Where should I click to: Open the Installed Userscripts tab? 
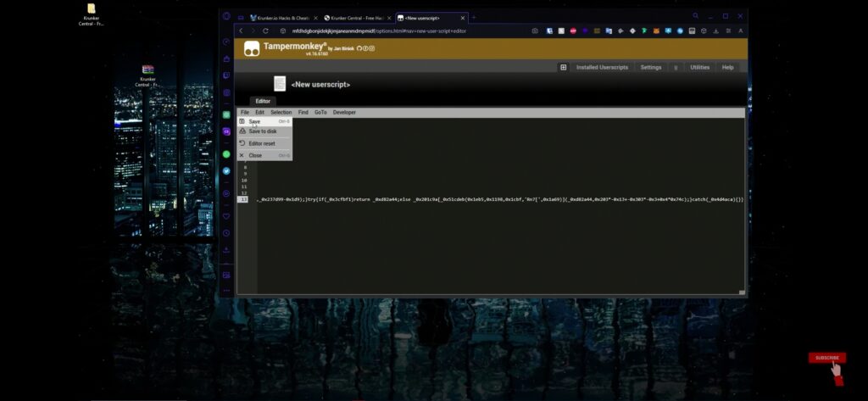point(603,68)
